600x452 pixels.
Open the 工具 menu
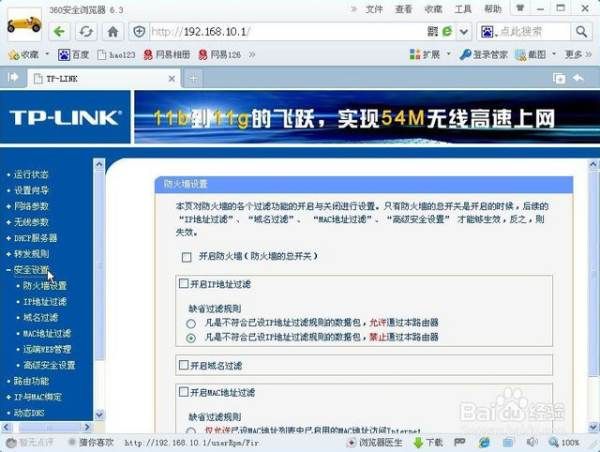463,9
